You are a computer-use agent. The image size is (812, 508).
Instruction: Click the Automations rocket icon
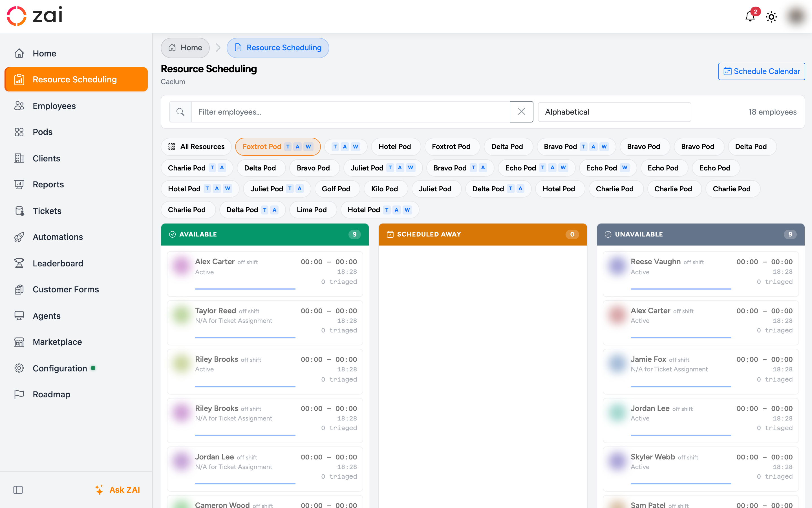point(19,237)
